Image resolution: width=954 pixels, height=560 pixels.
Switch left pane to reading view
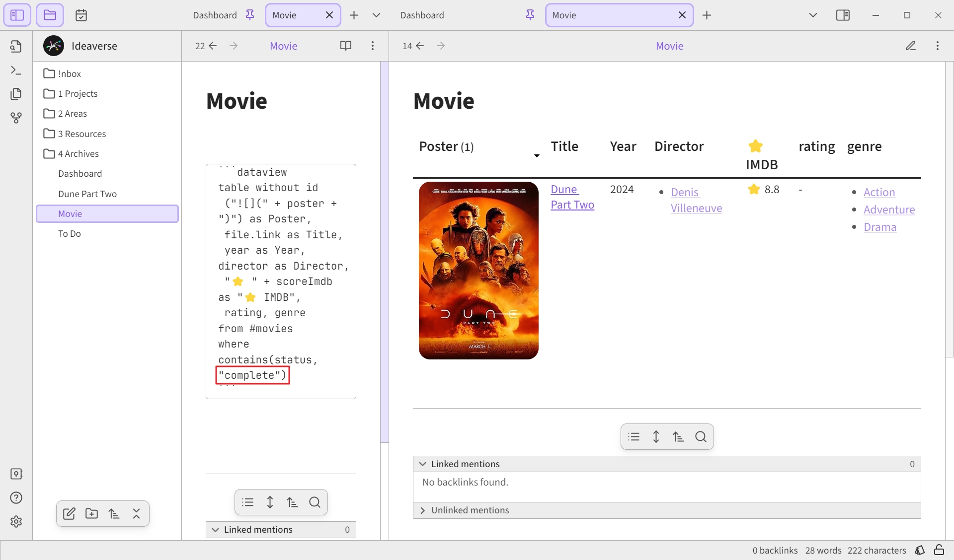tap(346, 46)
